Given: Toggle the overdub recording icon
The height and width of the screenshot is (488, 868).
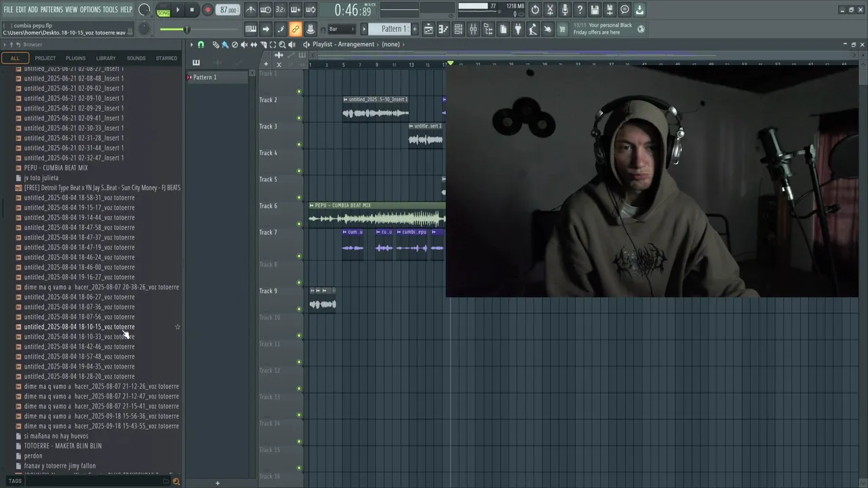Looking at the screenshot, I should [x=295, y=9].
